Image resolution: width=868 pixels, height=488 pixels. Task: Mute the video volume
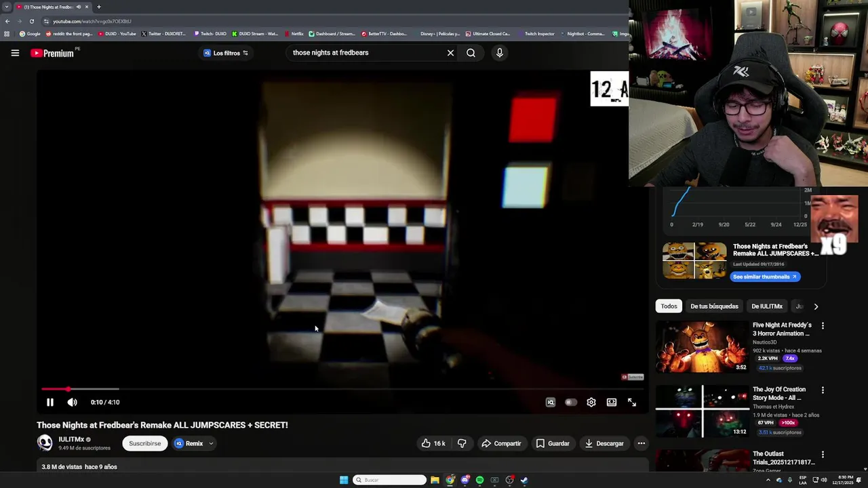72,402
